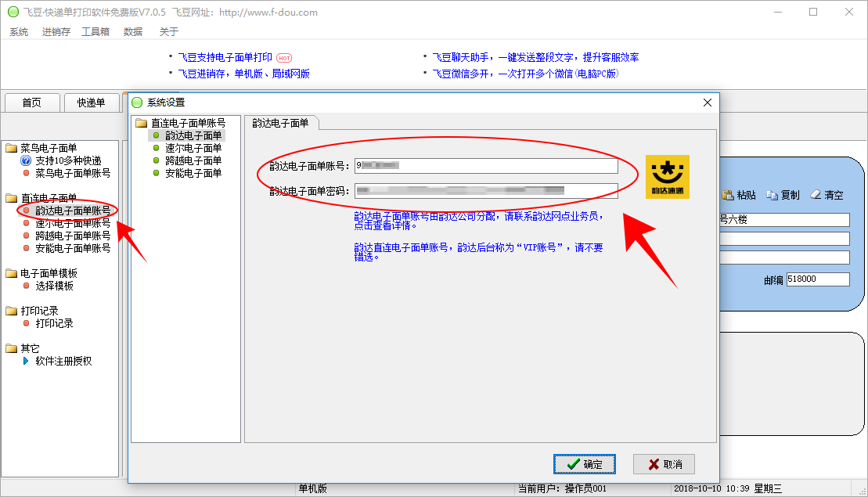Click the 韵达电子面单密码 input field
This screenshot has height=497, width=868.
tap(486, 191)
